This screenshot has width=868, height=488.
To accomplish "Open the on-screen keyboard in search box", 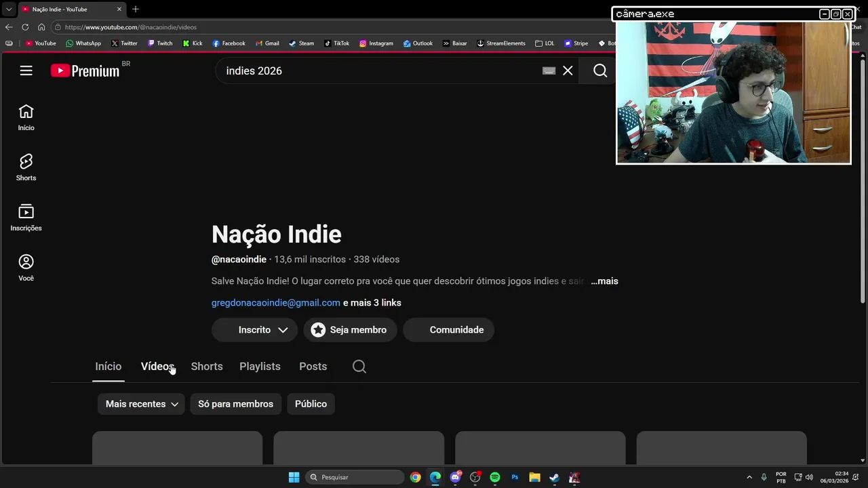I will point(549,70).
